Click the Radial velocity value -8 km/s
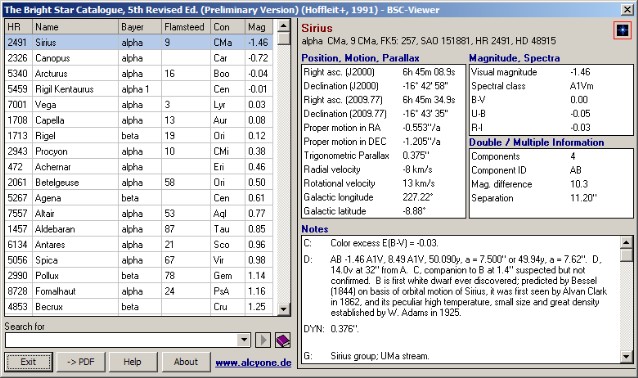Viewport: 638px width, 378px height. [417, 169]
